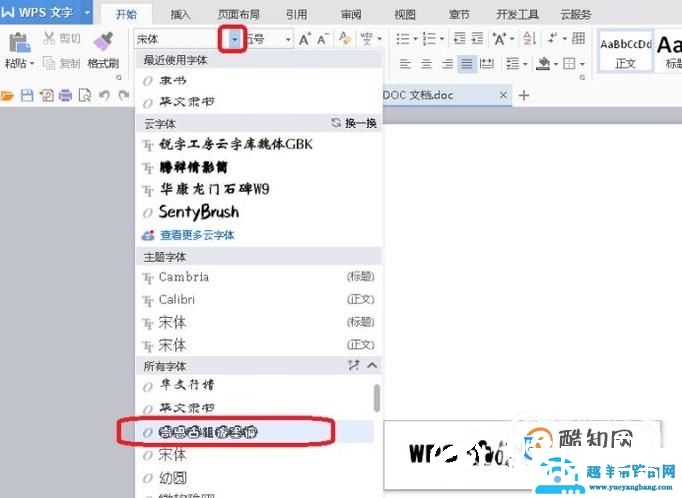Align text right
Screen dimensions: 682x498
click(447, 64)
